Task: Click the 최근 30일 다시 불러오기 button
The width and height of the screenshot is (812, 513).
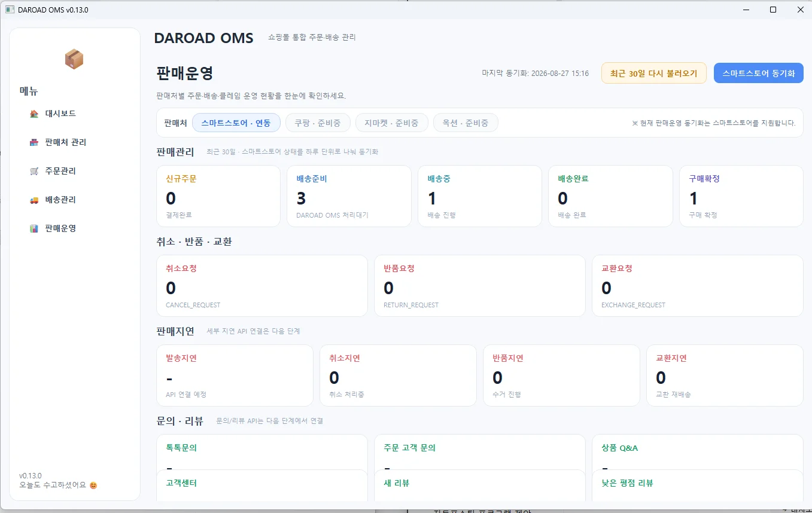Action: click(x=654, y=73)
